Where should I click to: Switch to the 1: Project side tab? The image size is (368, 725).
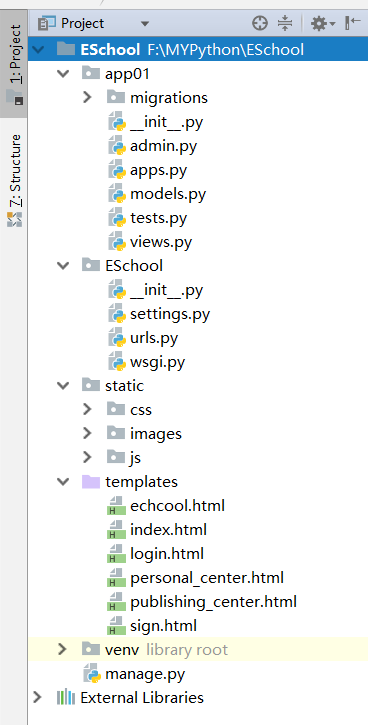tap(14, 65)
